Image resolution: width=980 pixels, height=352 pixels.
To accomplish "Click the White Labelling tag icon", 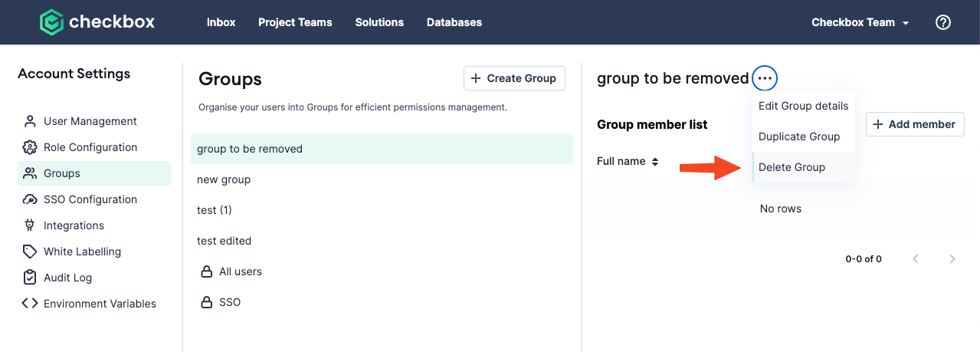I will point(30,252).
